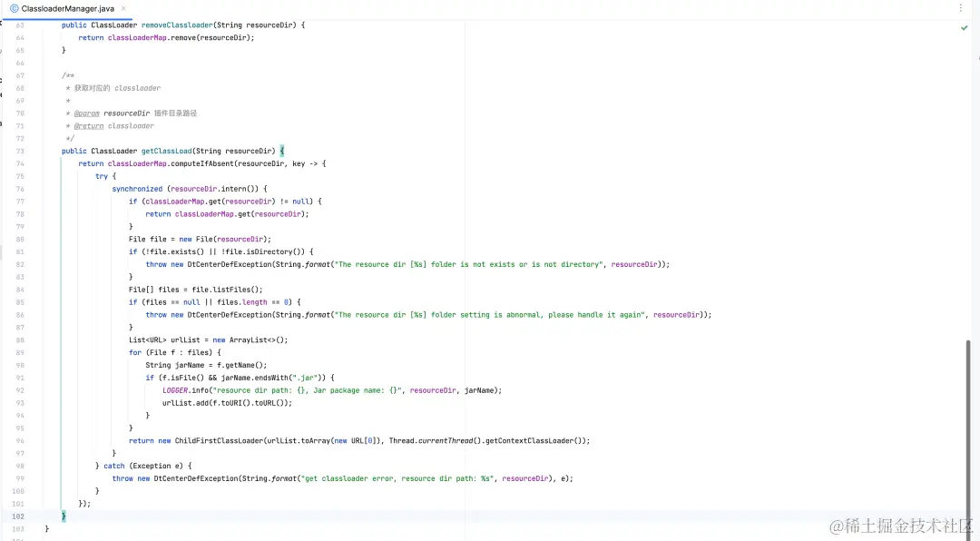Click 'File file = new File' statement
Screen dimensions: 980x541
(198, 239)
